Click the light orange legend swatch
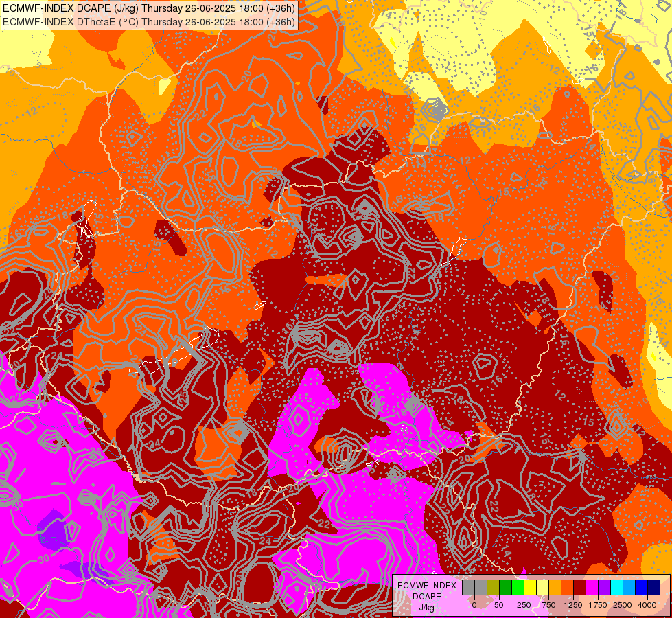Image resolution: width=672 pixels, height=618 pixels. pyautogui.click(x=555, y=587)
